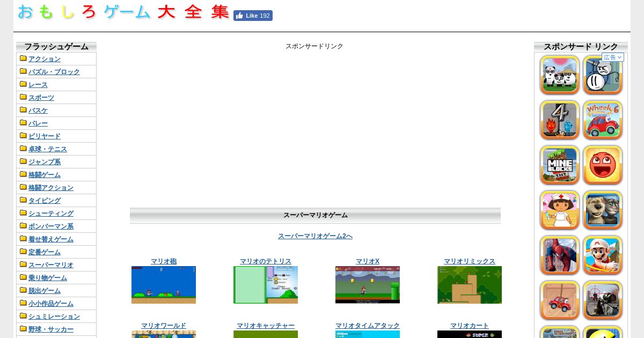Click the folder icon beside レース

[23, 84]
